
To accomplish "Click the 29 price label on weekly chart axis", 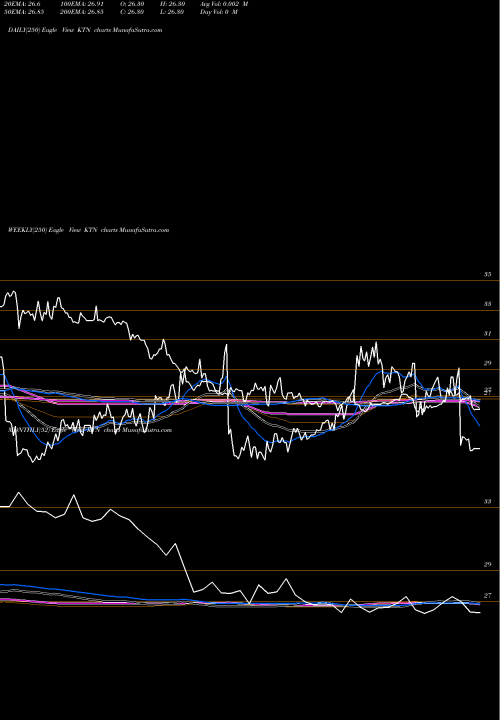I will (487, 363).
